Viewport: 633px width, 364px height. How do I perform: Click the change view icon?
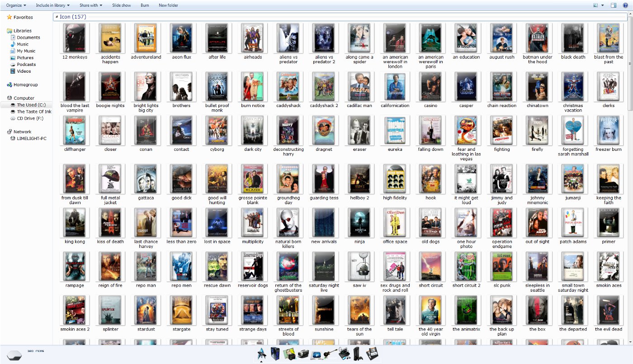pos(595,5)
